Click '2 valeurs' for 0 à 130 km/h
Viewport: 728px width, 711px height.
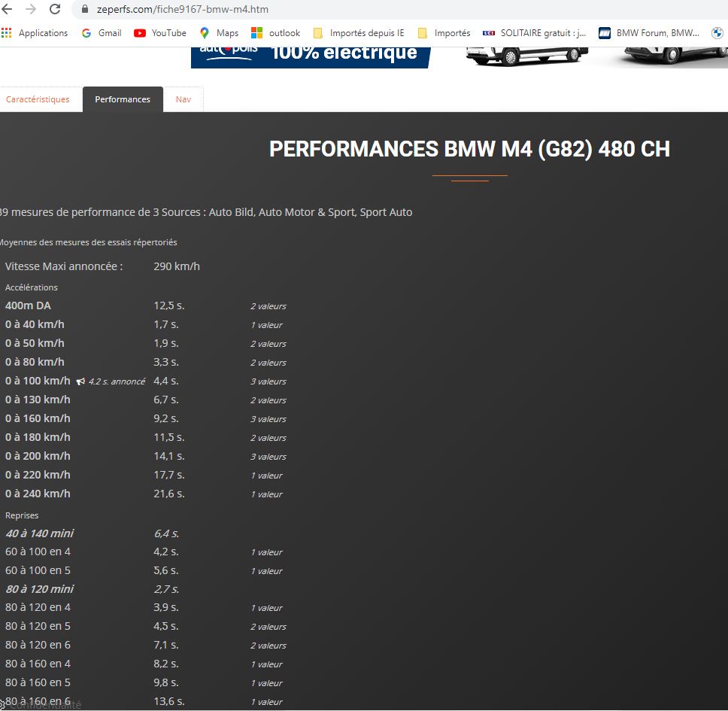(x=268, y=400)
